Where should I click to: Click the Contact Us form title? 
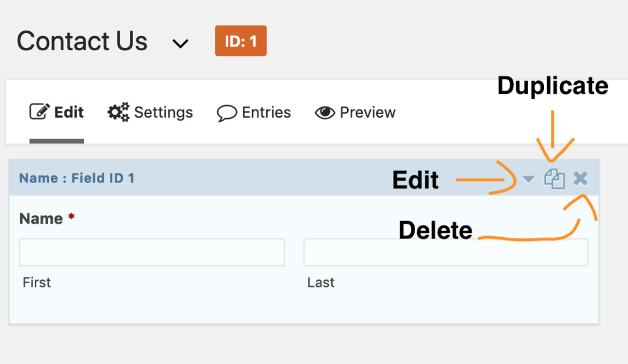[82, 42]
